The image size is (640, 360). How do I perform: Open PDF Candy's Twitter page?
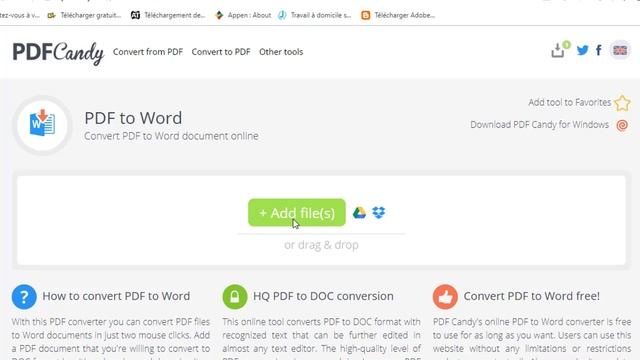coord(582,50)
